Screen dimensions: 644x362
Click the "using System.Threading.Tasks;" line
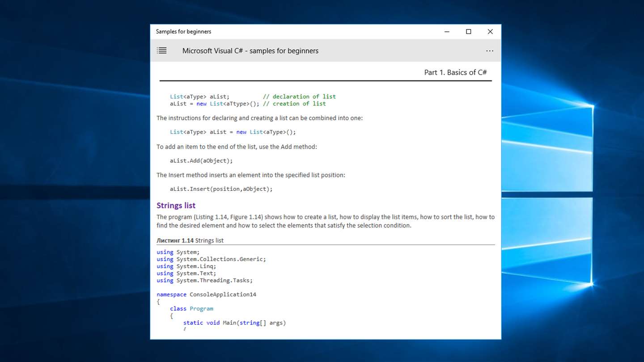tap(204, 281)
